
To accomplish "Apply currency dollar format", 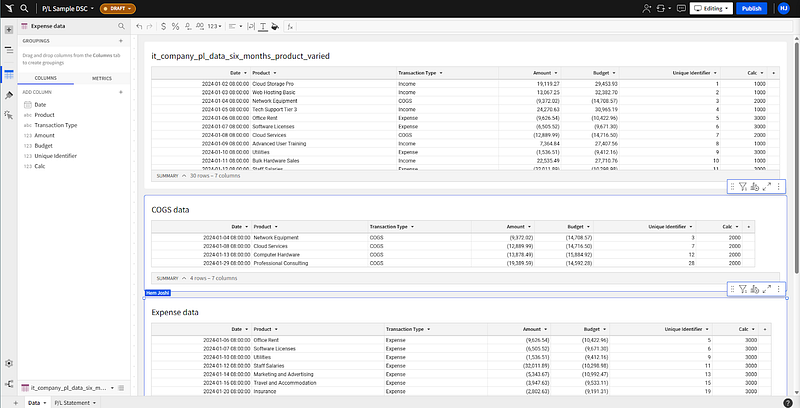I will pyautogui.click(x=163, y=27).
